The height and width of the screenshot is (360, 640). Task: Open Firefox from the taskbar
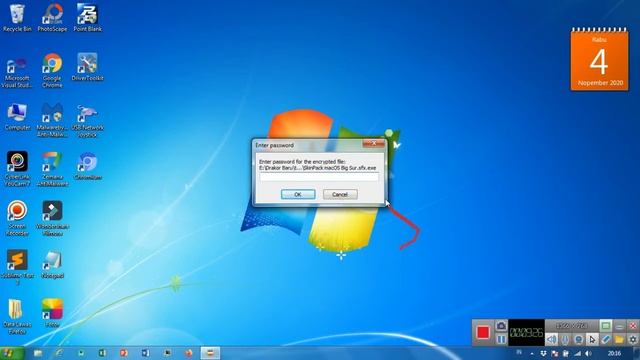(x=188, y=353)
